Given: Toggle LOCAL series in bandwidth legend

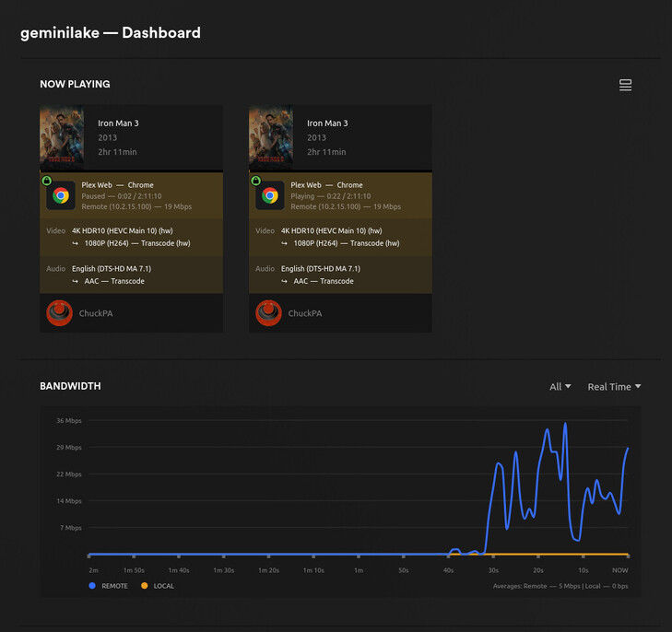Looking at the screenshot, I should tap(158, 586).
